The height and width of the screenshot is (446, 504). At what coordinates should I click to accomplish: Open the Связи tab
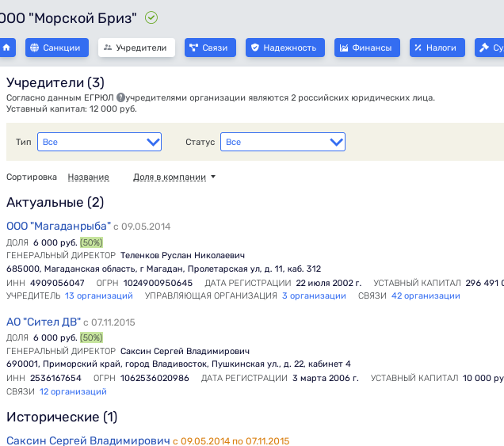pos(210,48)
